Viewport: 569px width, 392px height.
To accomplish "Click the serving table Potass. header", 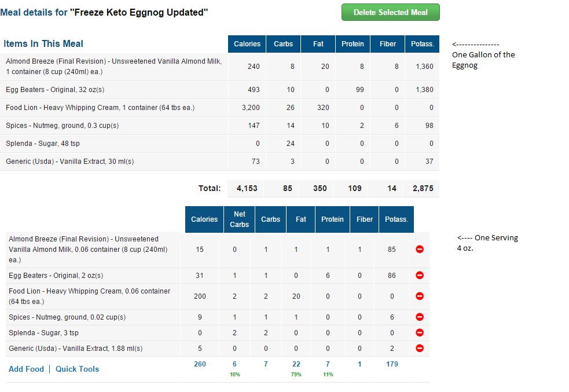I will click(397, 219).
